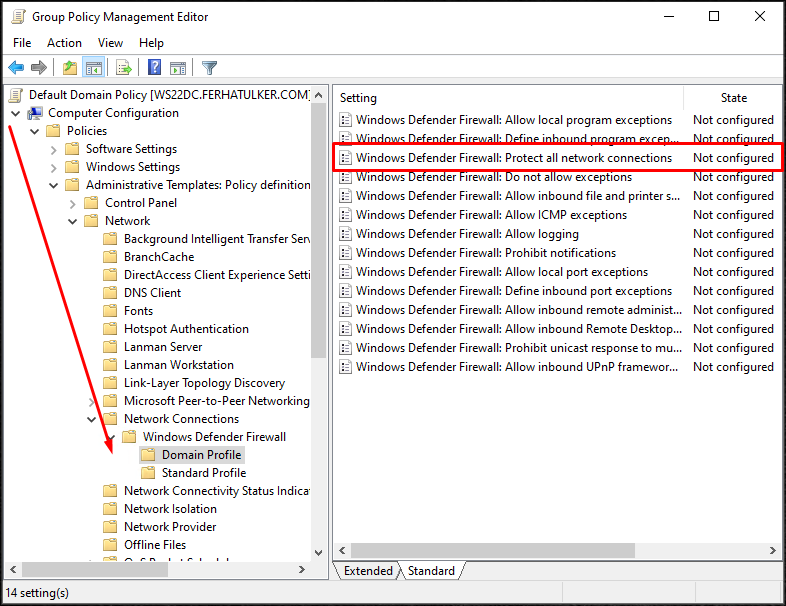Click the Fonts folder icon
This screenshot has width=786, height=606.
(x=110, y=311)
